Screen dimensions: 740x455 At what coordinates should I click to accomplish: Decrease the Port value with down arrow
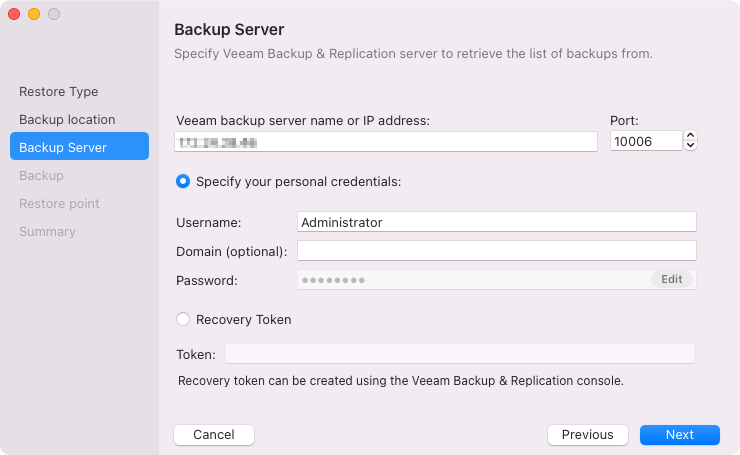[690, 145]
